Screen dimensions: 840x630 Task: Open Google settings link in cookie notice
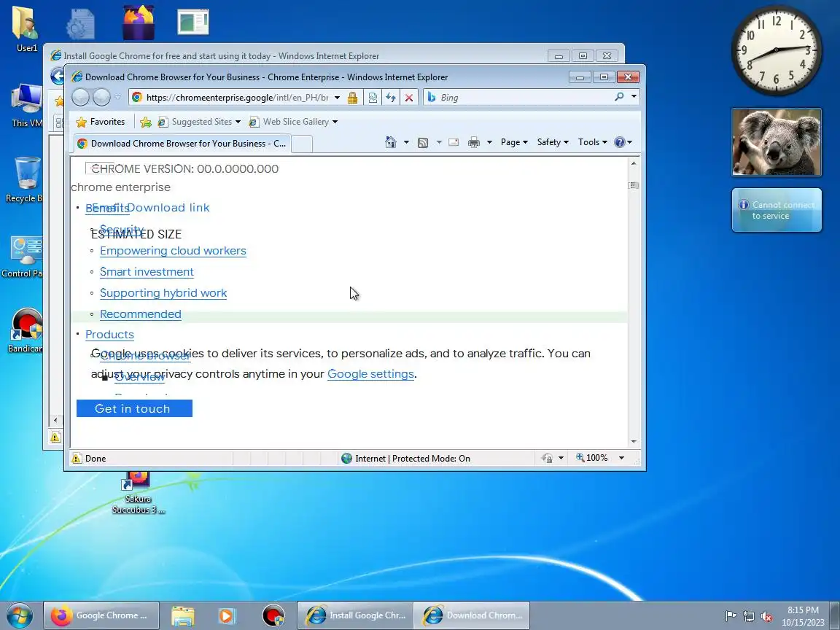pyautogui.click(x=370, y=374)
